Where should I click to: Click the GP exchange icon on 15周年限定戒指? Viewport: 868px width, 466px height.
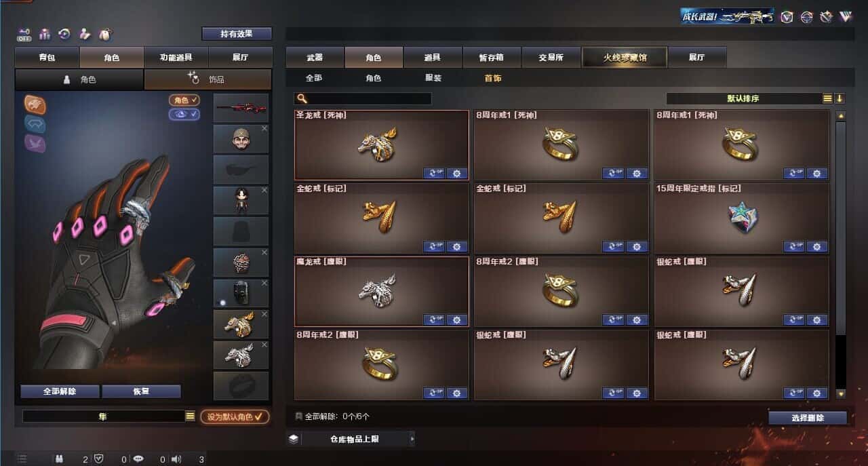pyautogui.click(x=794, y=246)
